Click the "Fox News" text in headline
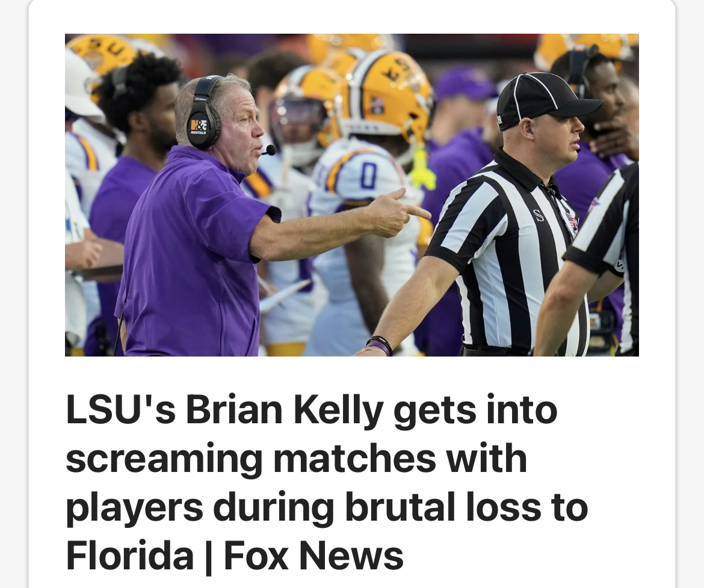Image resolution: width=704 pixels, height=588 pixels. click(313, 556)
